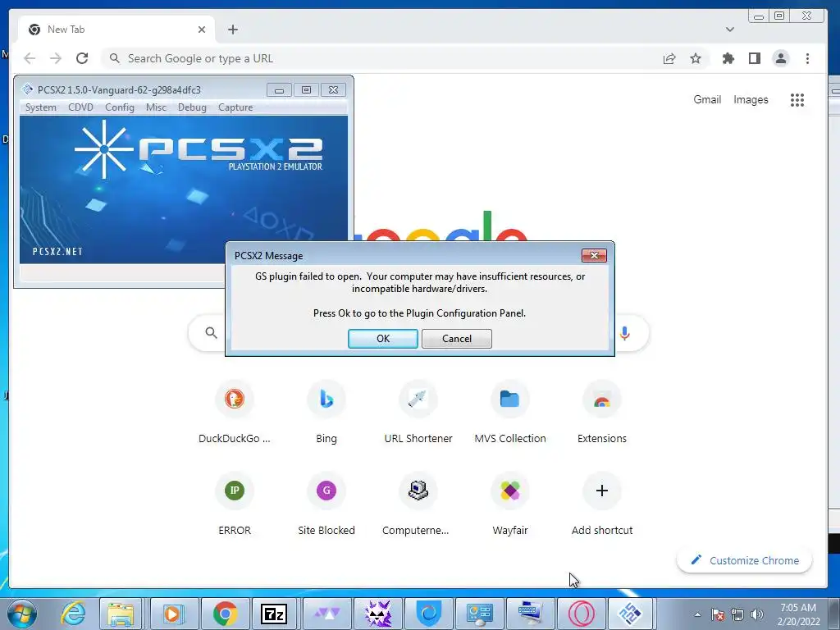Open the blue shield app in taskbar
The height and width of the screenshot is (630, 840).
coord(429,614)
